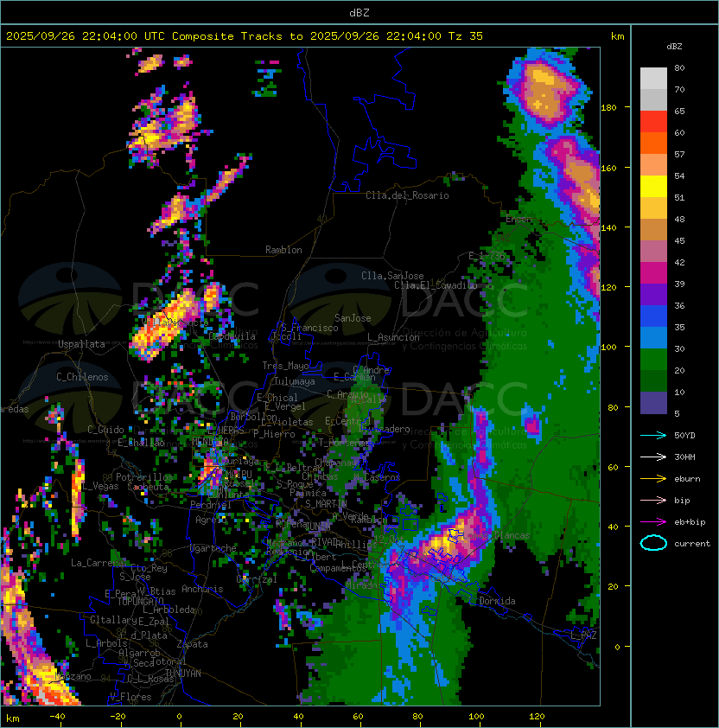719x728 pixels.
Task: Pick the light gray swatch below 80
Action: tap(653, 78)
